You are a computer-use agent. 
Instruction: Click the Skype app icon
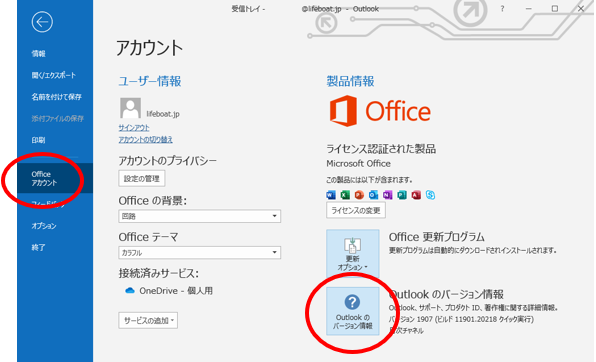click(430, 195)
